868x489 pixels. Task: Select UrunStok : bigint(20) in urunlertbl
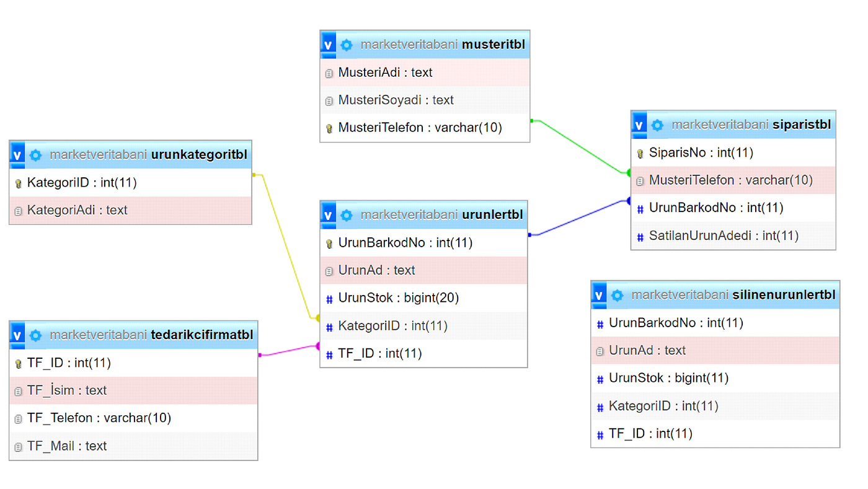coord(424,298)
